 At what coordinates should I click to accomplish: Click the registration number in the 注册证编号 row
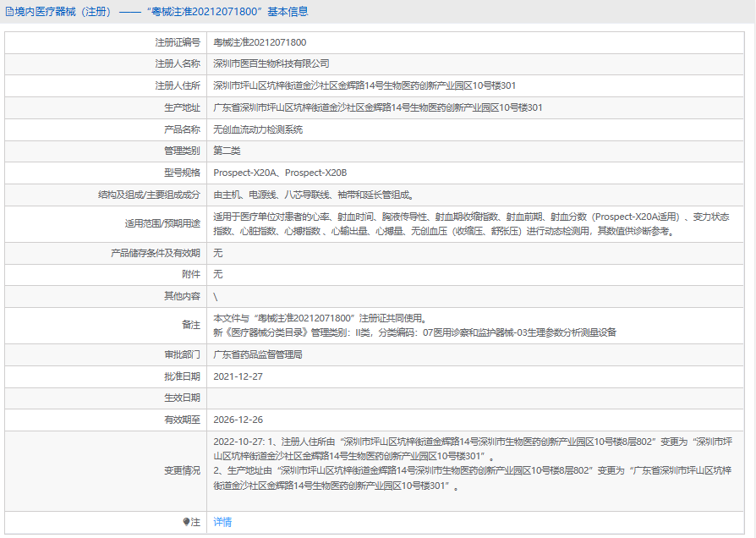tap(260, 42)
